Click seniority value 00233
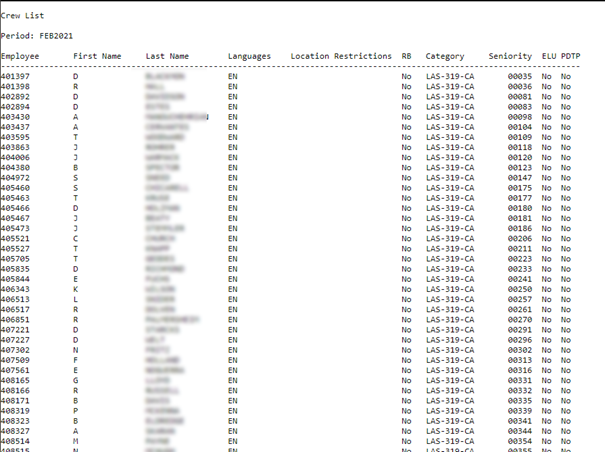Image resolution: width=605 pixels, height=452 pixels. [x=520, y=269]
